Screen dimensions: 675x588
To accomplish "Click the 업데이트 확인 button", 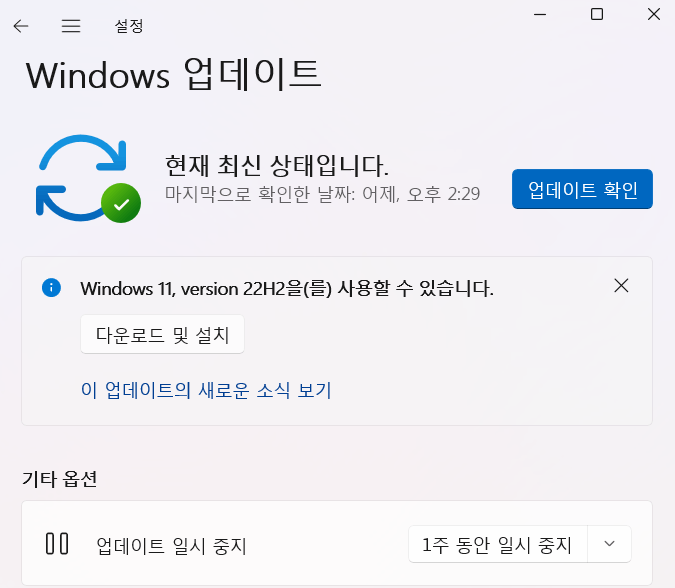I will 582,189.
